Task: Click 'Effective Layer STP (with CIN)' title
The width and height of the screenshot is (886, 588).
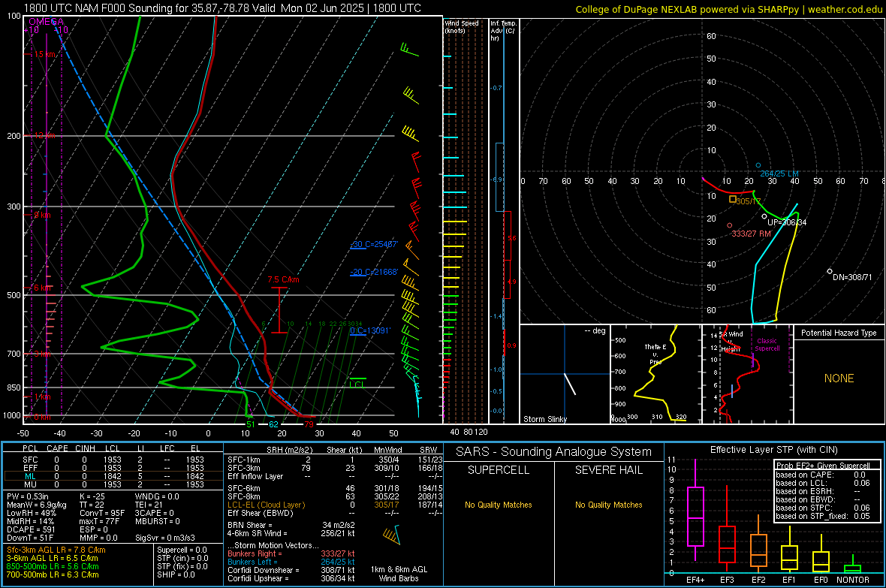Action: [773, 450]
